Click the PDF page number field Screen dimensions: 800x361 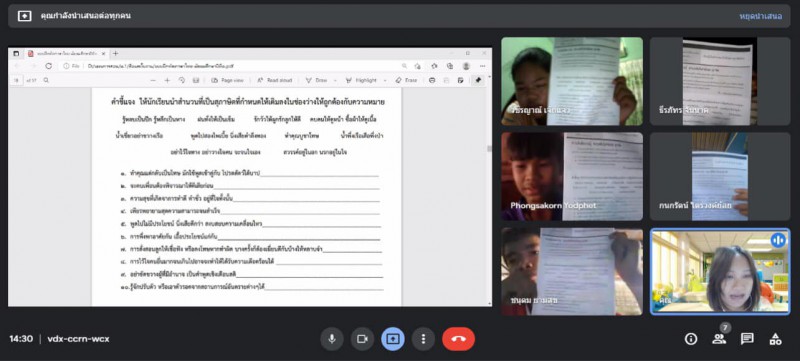point(16,80)
